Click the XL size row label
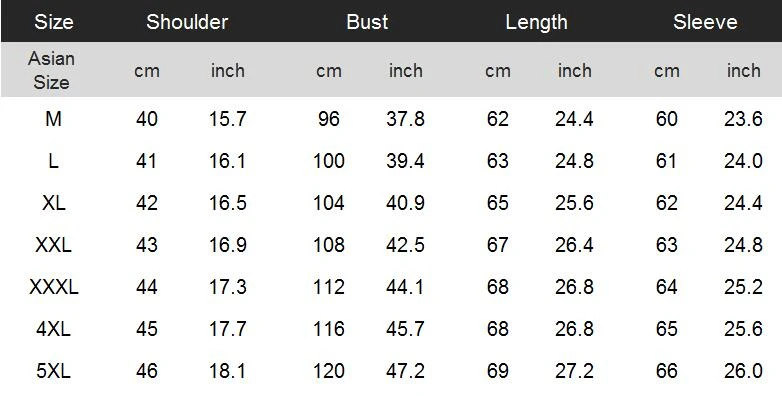Viewport: 782px width, 396px height. pyautogui.click(x=53, y=203)
